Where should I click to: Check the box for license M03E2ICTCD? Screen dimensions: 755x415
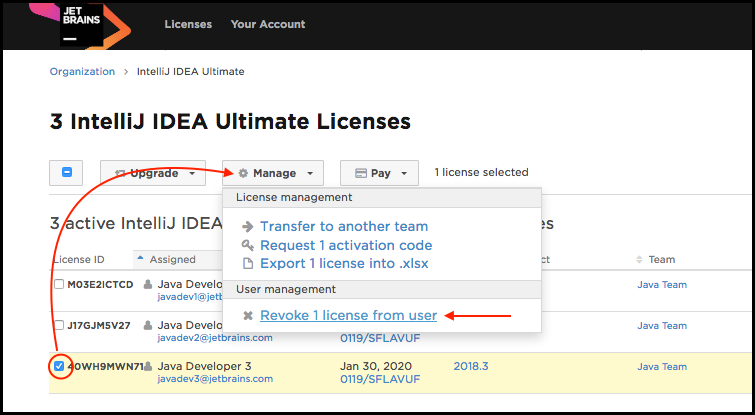(59, 285)
